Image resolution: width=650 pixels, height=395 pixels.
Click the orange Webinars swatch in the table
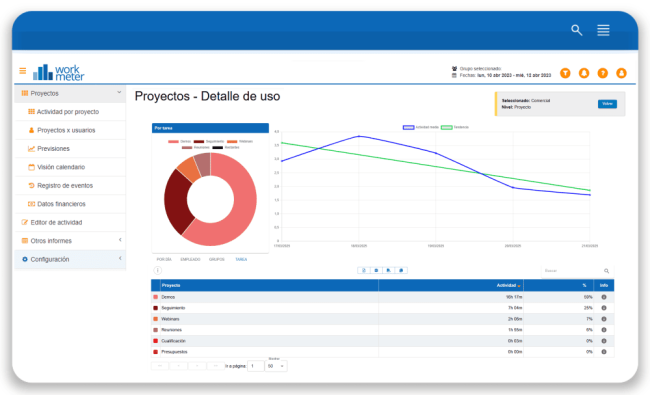(156, 319)
